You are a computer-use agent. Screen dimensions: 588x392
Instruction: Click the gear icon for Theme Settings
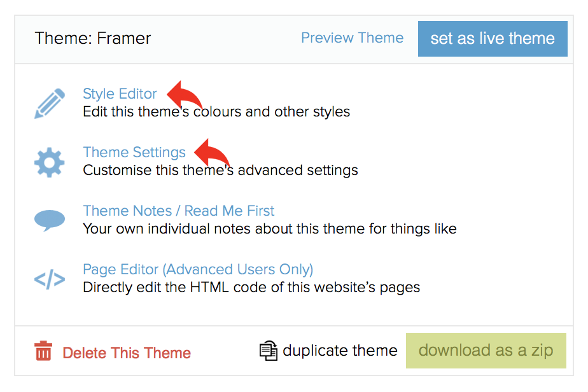50,162
